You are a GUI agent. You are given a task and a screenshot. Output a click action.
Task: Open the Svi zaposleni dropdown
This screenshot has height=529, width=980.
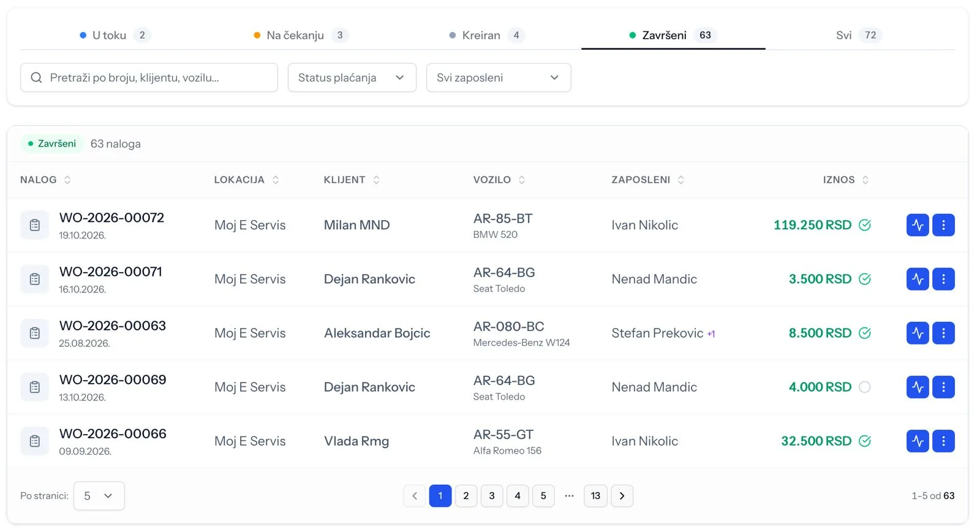[x=499, y=78]
